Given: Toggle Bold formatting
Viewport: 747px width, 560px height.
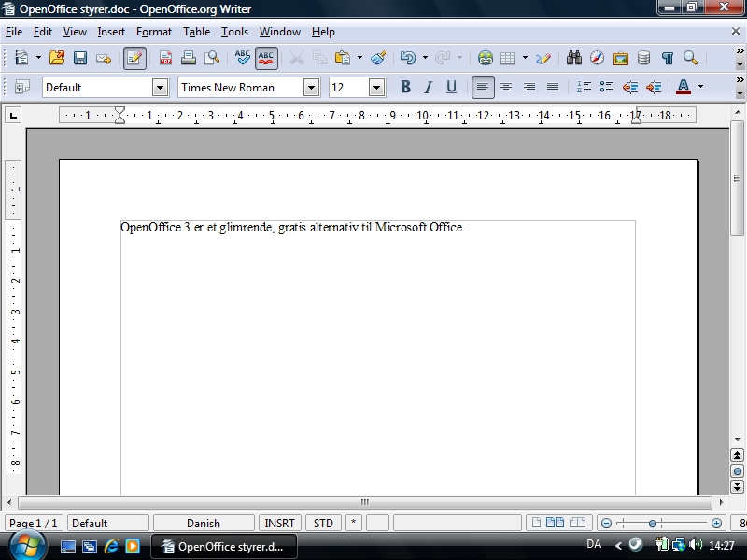Looking at the screenshot, I should click(x=405, y=87).
